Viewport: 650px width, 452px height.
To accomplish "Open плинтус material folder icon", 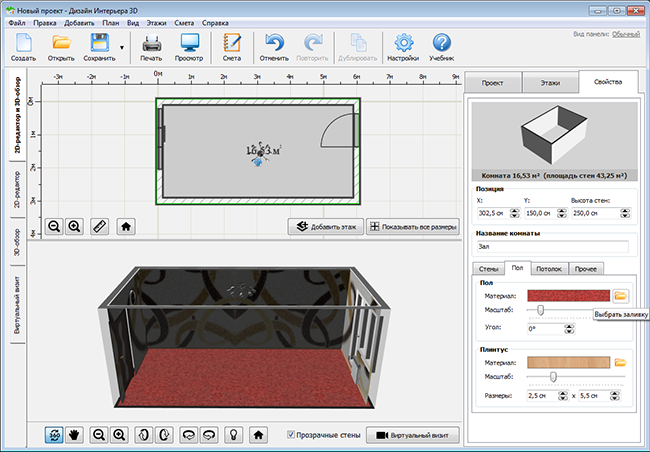I will point(620,362).
